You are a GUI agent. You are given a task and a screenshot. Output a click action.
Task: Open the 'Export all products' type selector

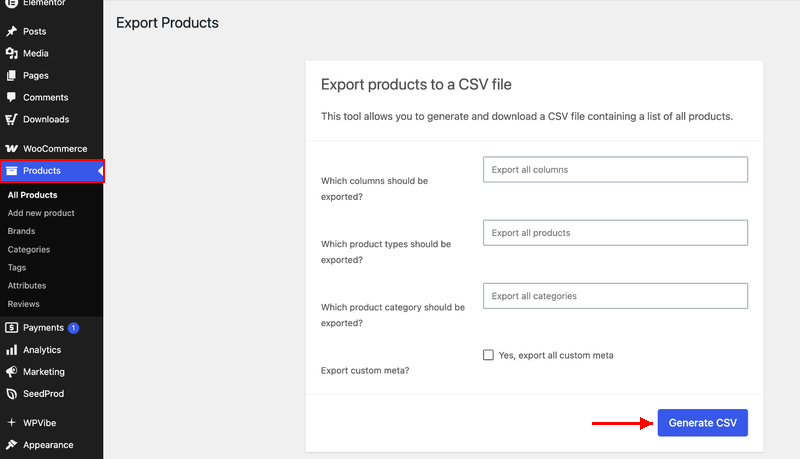(615, 233)
